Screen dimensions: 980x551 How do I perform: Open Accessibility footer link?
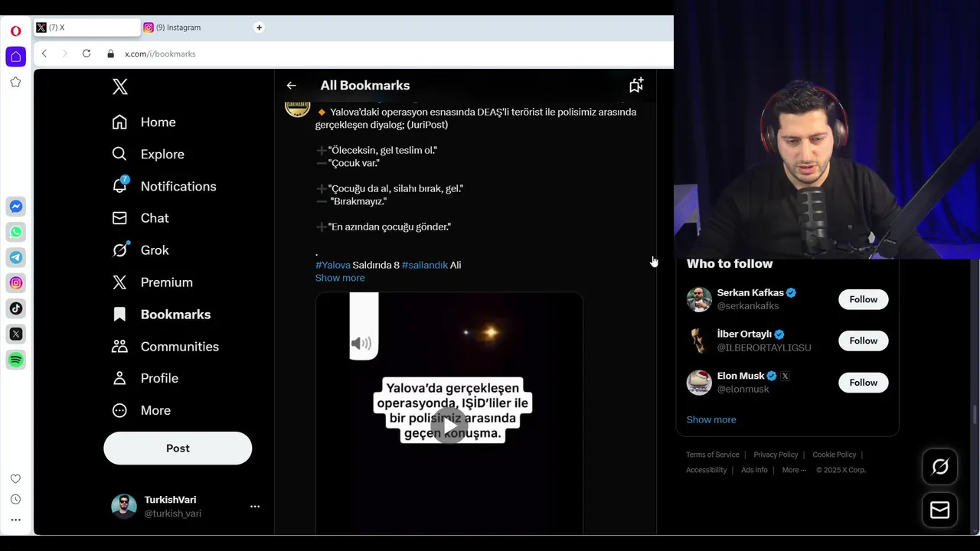click(707, 470)
